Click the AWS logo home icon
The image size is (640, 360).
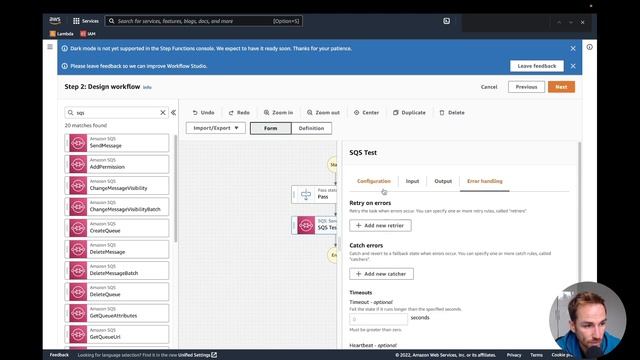[55, 20]
